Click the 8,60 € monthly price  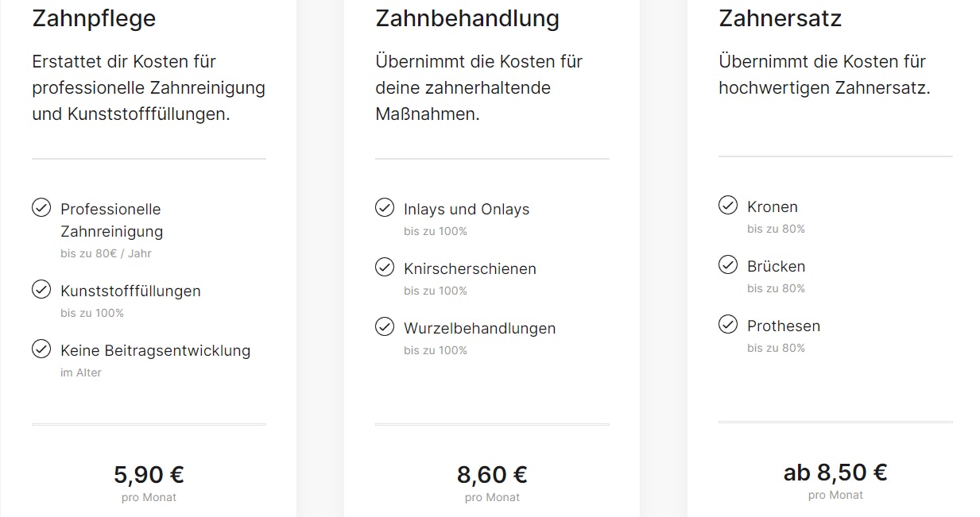coord(492,475)
